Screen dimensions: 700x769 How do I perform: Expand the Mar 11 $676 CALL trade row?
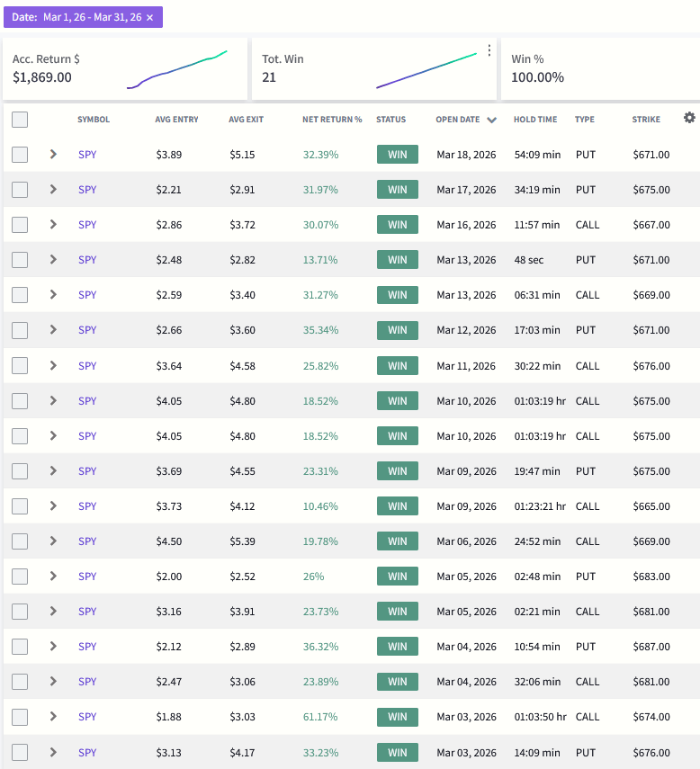click(x=53, y=365)
